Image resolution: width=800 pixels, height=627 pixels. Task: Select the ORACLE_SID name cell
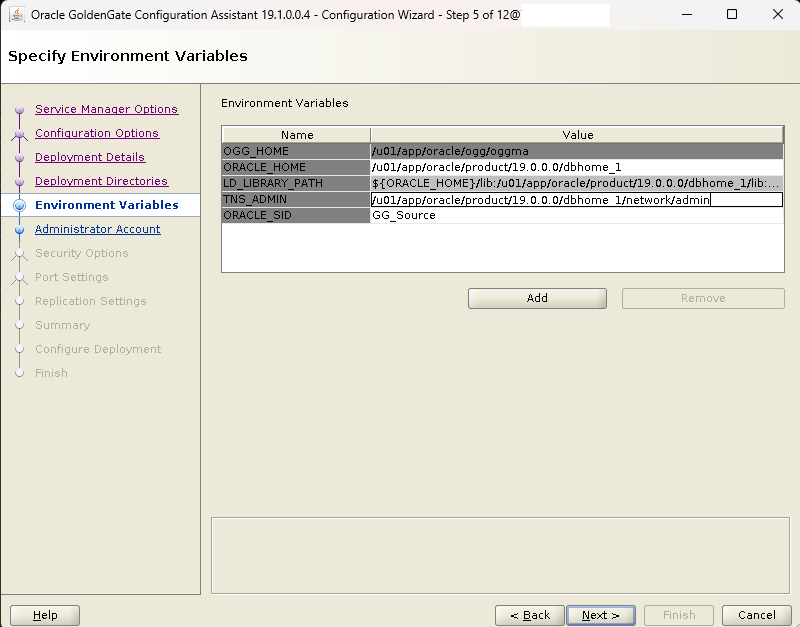(x=296, y=215)
